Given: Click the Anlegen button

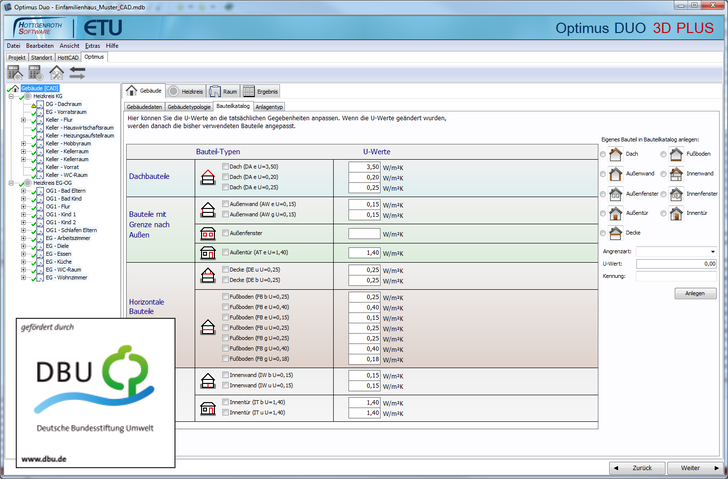Looking at the screenshot, I should click(695, 293).
